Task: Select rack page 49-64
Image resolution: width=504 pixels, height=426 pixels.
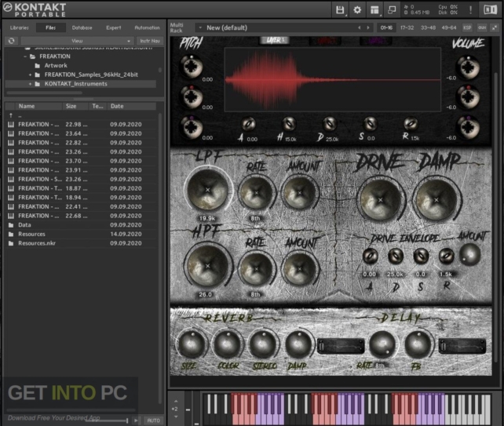Action: (449, 28)
